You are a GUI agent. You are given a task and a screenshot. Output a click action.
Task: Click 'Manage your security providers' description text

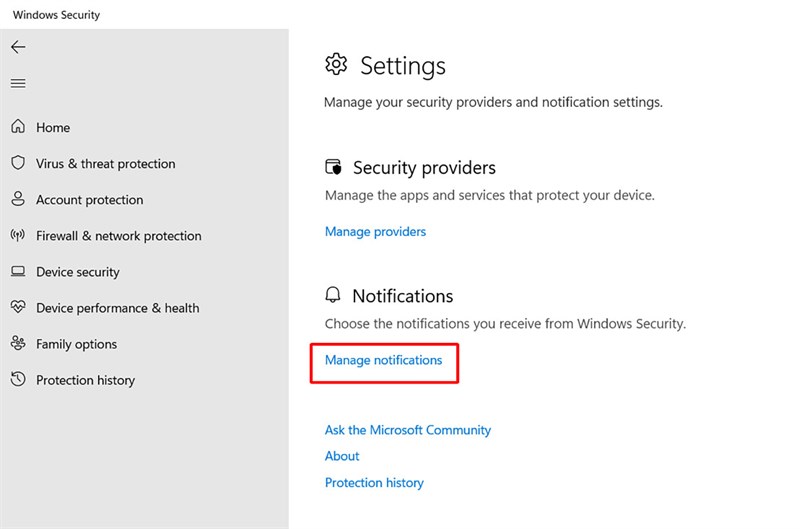coord(493,102)
